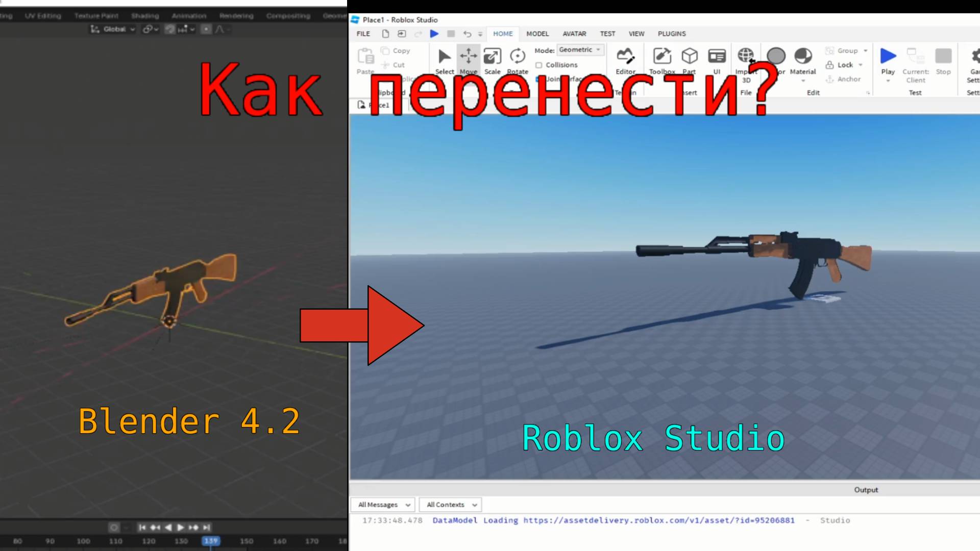This screenshot has height=551, width=980.
Task: Open the All Messages filter dropdown
Action: tap(383, 505)
